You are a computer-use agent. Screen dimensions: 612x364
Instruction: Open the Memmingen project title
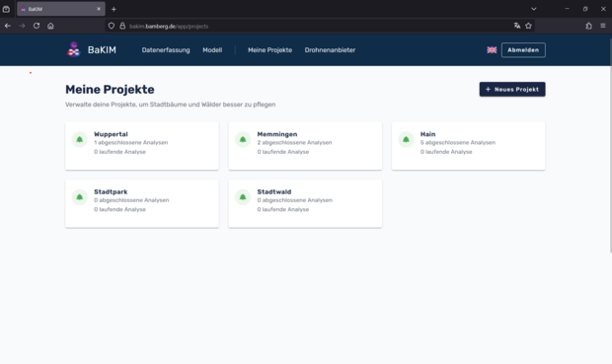[277, 134]
